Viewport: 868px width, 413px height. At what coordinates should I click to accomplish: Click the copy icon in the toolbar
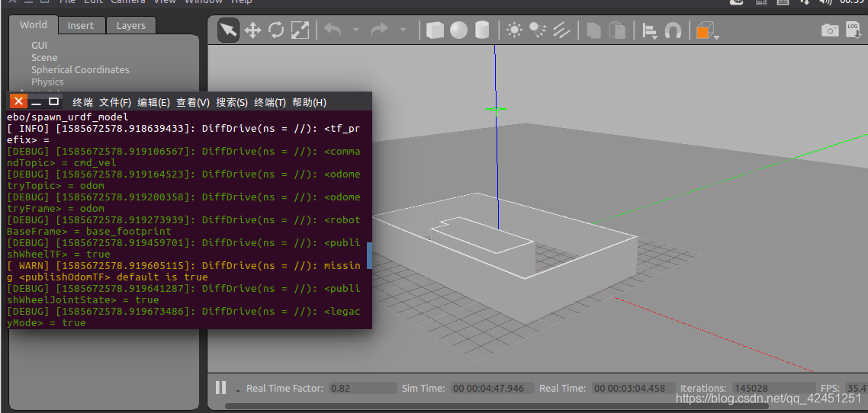[x=593, y=30]
